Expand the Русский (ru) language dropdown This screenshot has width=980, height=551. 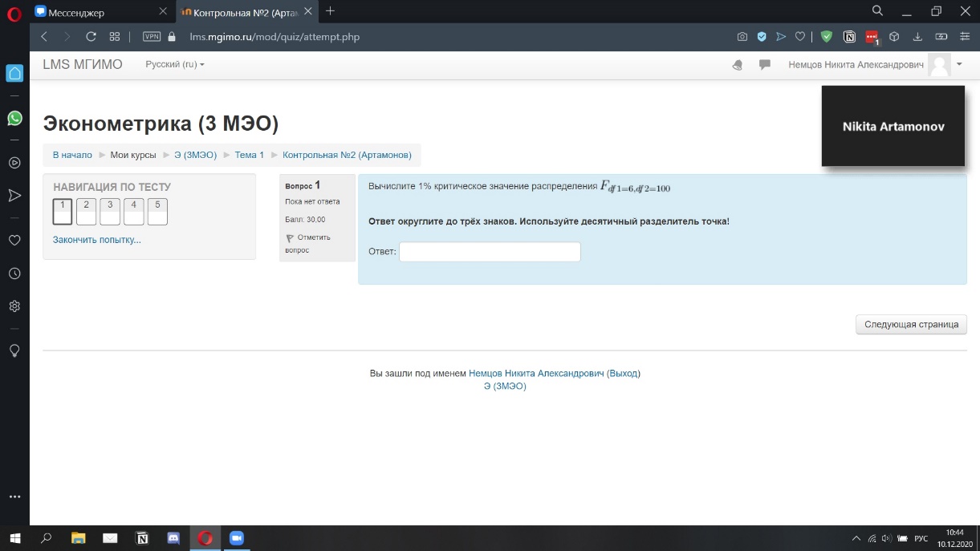coord(174,65)
